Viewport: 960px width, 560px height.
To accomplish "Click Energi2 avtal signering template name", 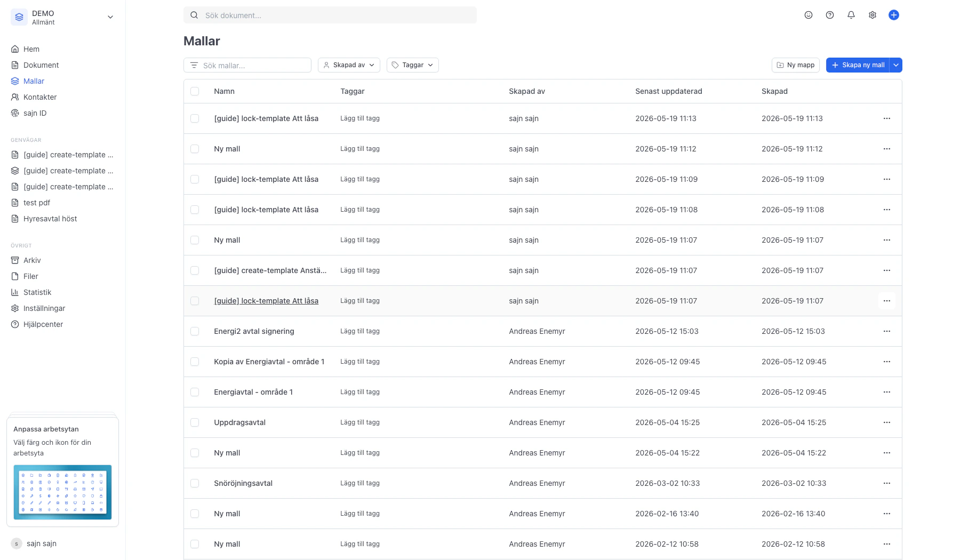I will [254, 331].
